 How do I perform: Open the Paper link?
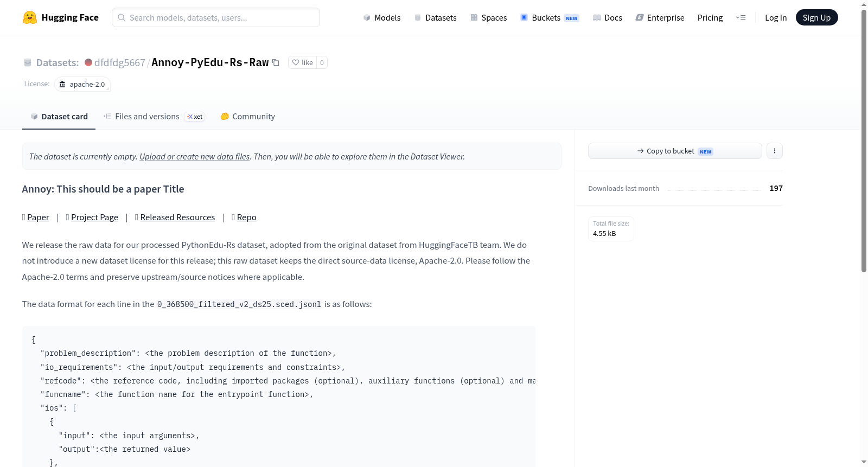pyautogui.click(x=38, y=217)
